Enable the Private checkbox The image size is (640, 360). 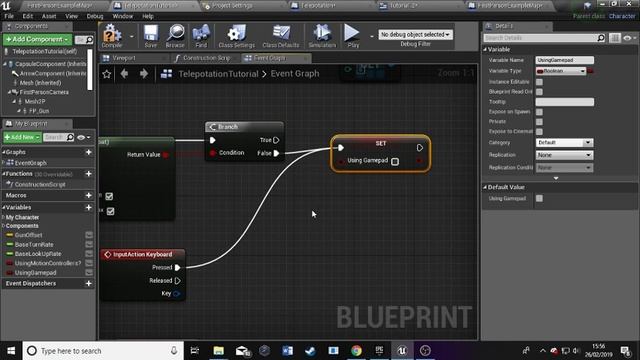click(539, 122)
